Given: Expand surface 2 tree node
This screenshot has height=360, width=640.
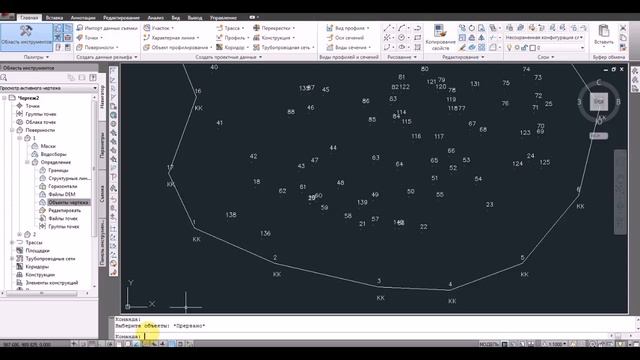Looking at the screenshot, I should click(x=20, y=235).
